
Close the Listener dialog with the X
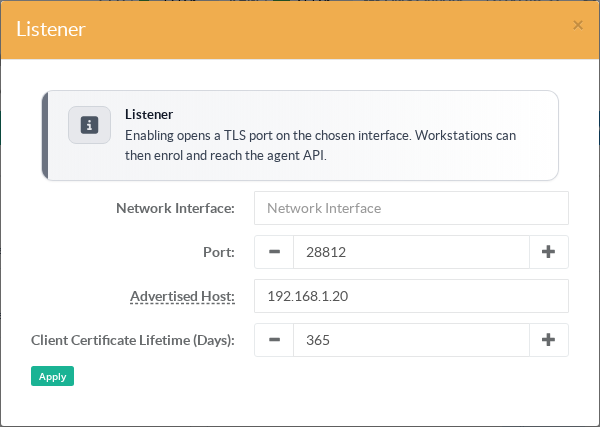coord(578,25)
